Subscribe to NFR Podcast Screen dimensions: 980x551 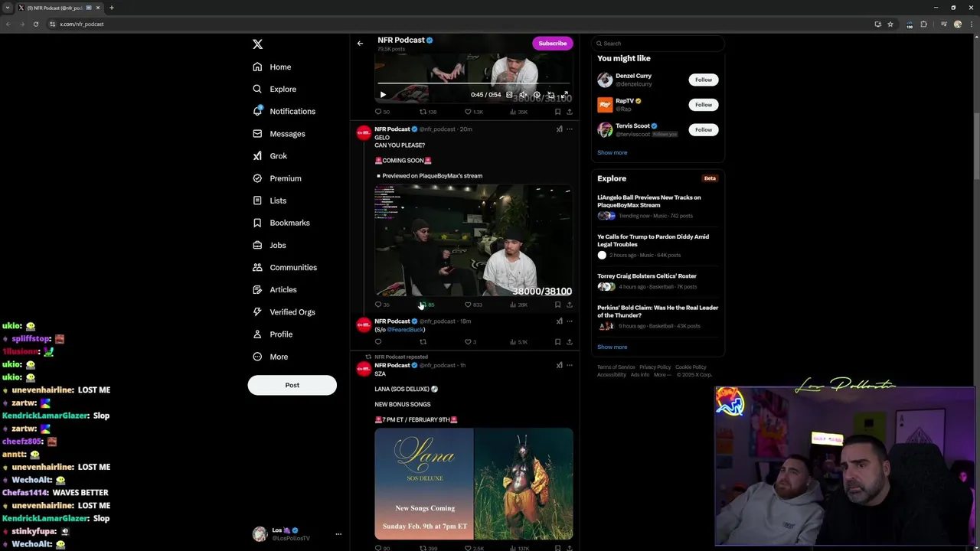[552, 43]
